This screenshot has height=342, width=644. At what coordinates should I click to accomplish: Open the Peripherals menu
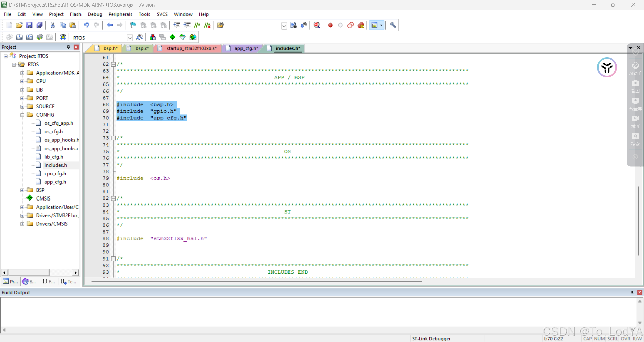click(x=120, y=14)
